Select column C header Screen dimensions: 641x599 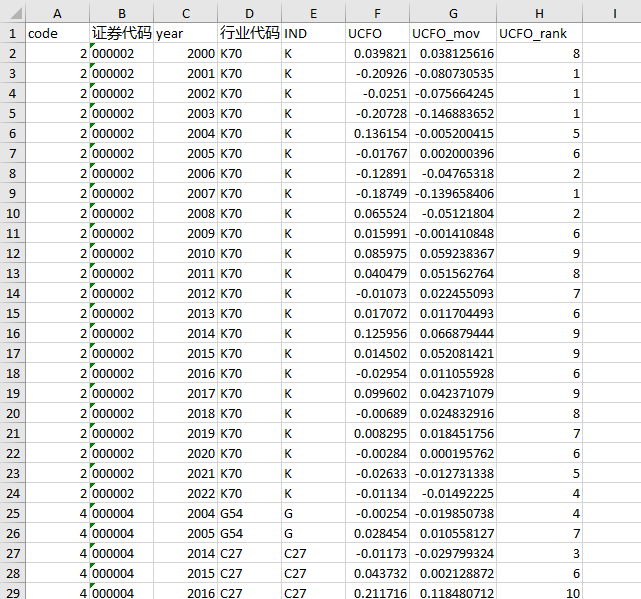[x=186, y=13]
